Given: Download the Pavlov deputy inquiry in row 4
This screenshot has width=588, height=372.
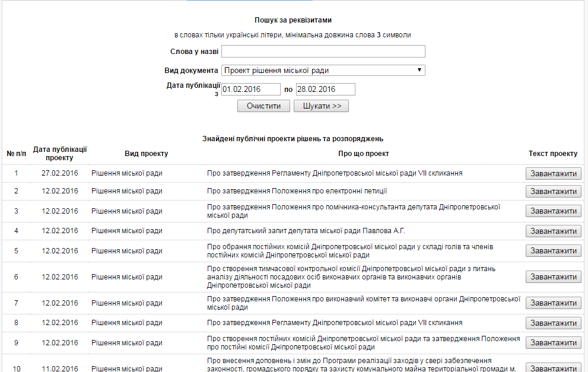Looking at the screenshot, I should (553, 231).
